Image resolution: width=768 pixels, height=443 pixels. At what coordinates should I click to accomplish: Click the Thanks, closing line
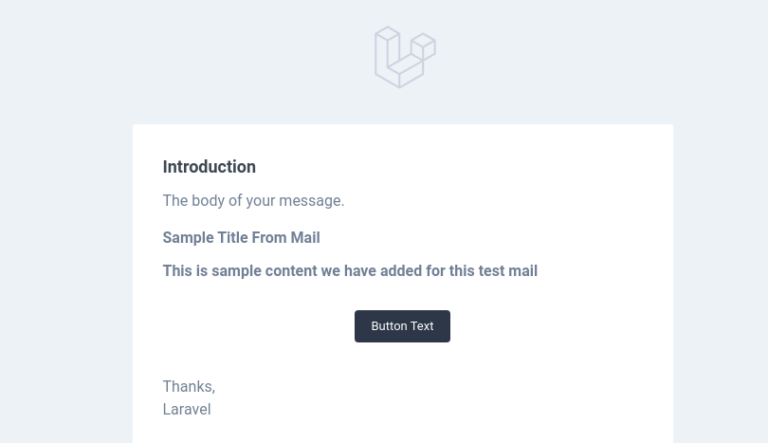(189, 387)
